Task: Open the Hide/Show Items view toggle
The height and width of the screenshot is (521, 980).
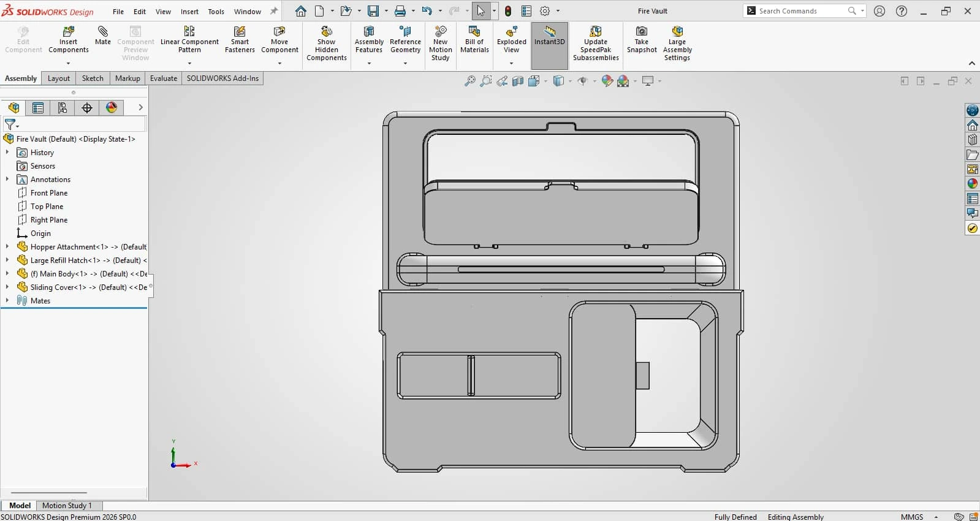Action: (x=583, y=81)
